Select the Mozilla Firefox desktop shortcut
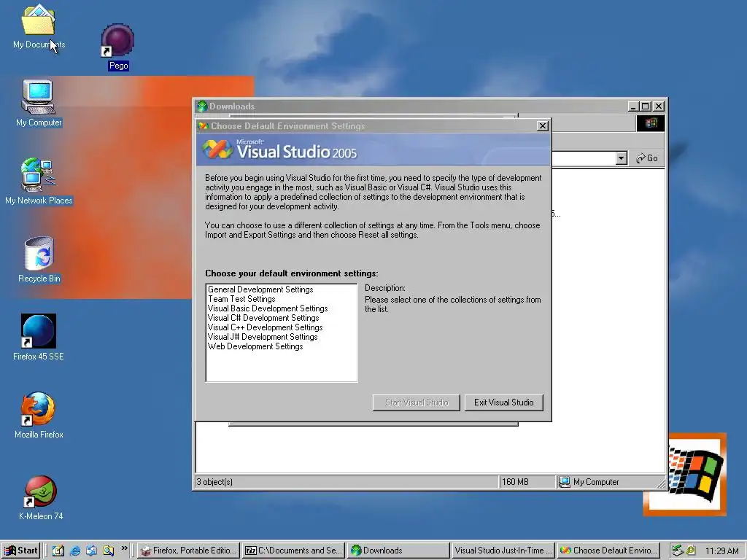This screenshot has width=747, height=560. (39, 415)
